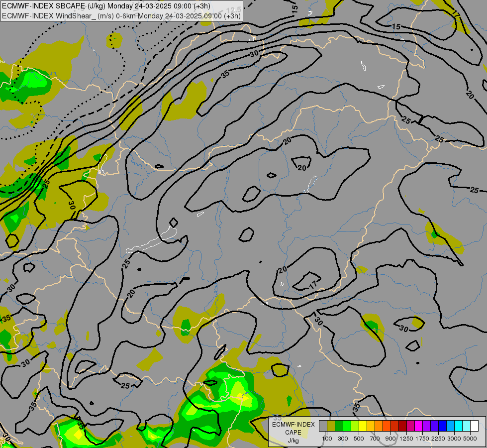Click the legend word 'CAPE'
This screenshot has width=487, height=448.
pyautogui.click(x=293, y=433)
